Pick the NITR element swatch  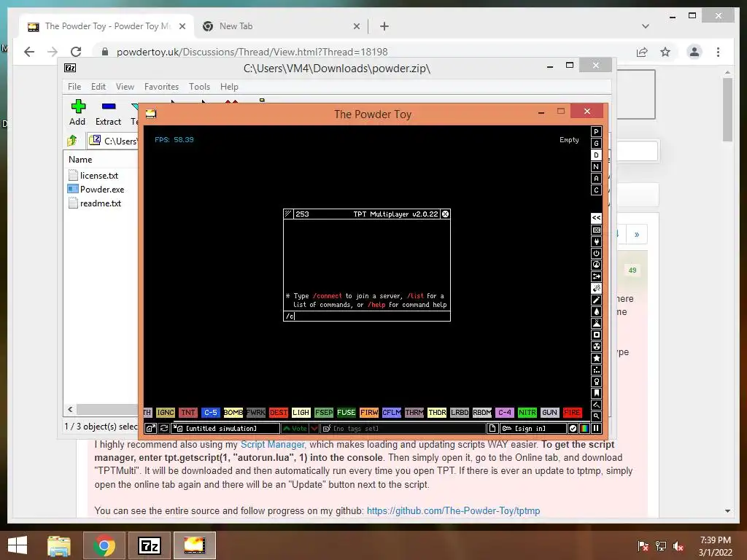click(527, 413)
